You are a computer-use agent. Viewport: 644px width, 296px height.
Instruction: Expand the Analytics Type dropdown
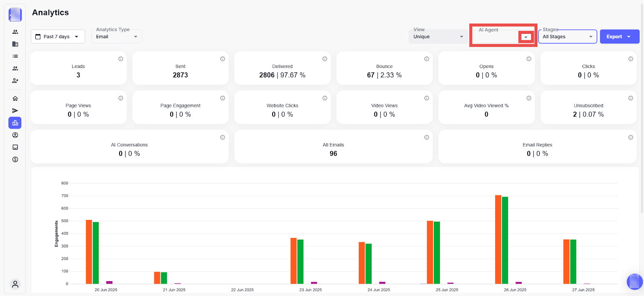116,37
